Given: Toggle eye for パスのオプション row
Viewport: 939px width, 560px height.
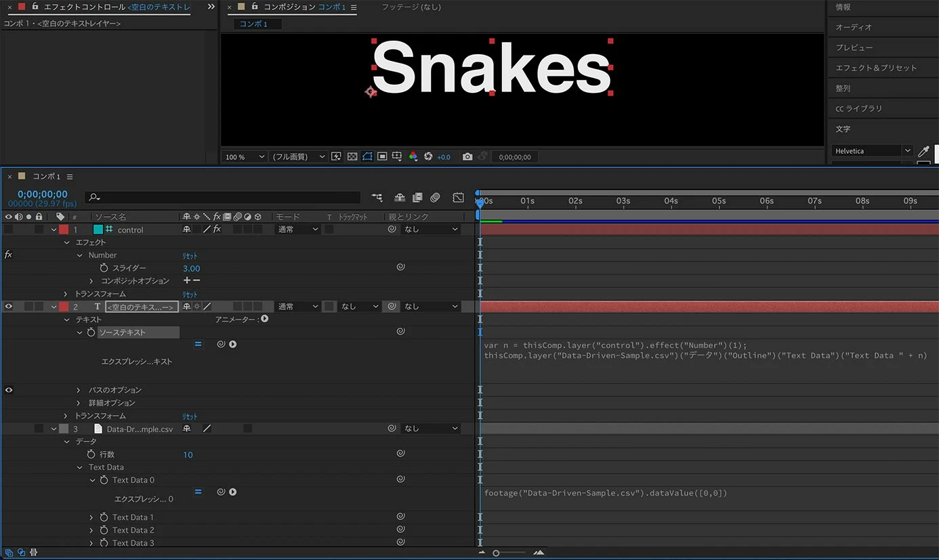Looking at the screenshot, I should click(x=9, y=390).
